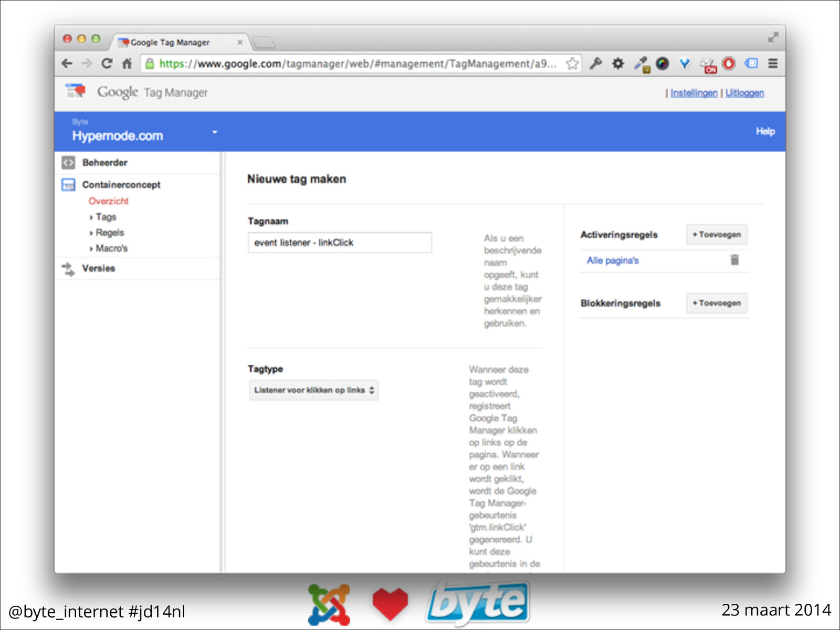Click the browser forward arrow

click(87, 64)
